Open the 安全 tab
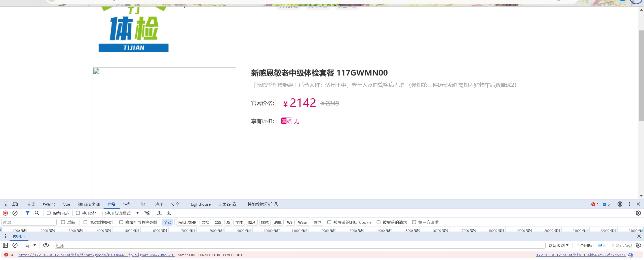 [175, 204]
